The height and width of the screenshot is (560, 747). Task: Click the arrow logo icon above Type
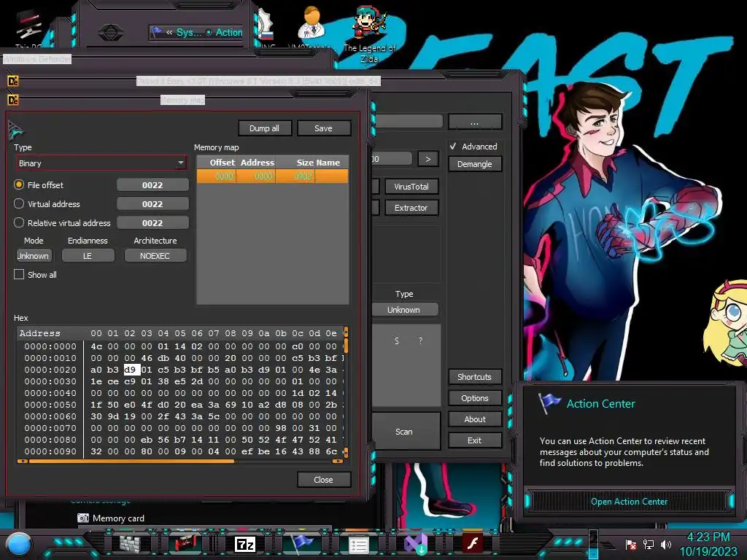pyautogui.click(x=15, y=130)
